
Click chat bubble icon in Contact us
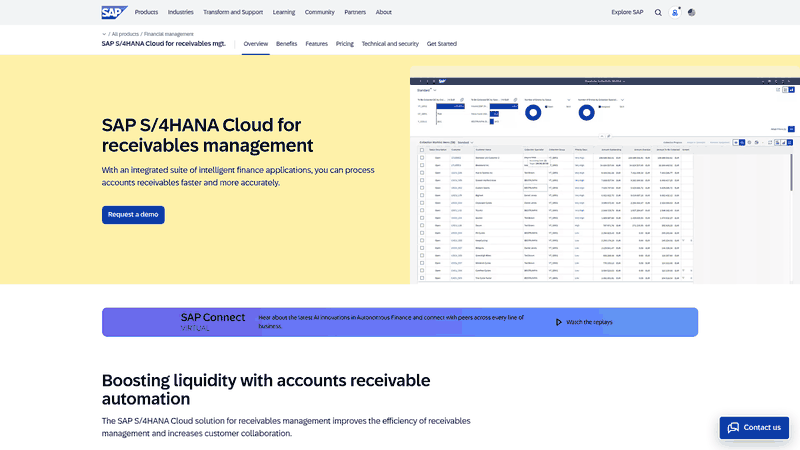[733, 428]
